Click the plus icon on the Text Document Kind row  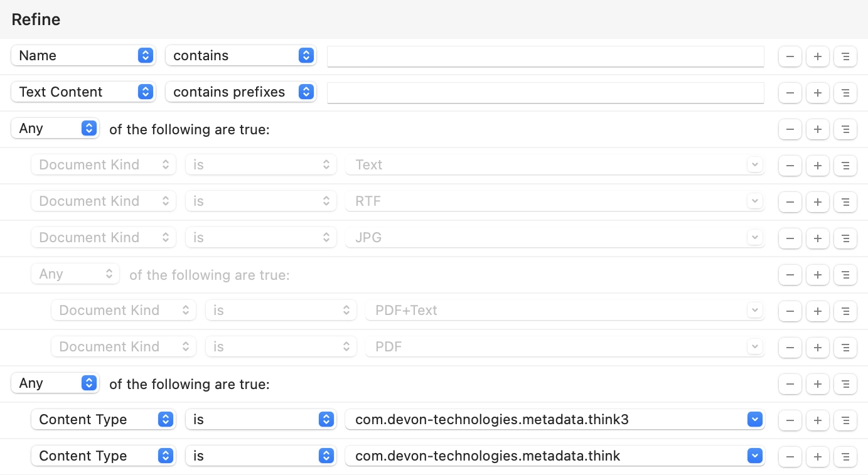coord(817,166)
